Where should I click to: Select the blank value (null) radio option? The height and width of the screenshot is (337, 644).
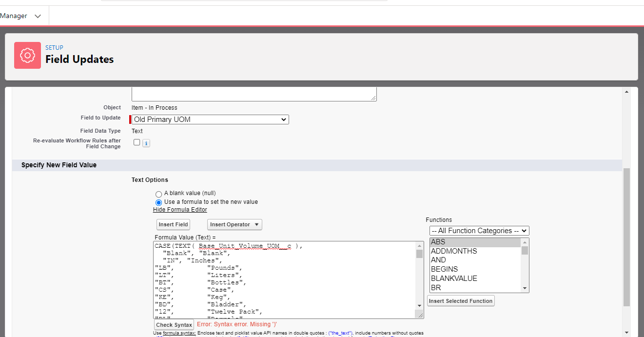[x=158, y=194]
